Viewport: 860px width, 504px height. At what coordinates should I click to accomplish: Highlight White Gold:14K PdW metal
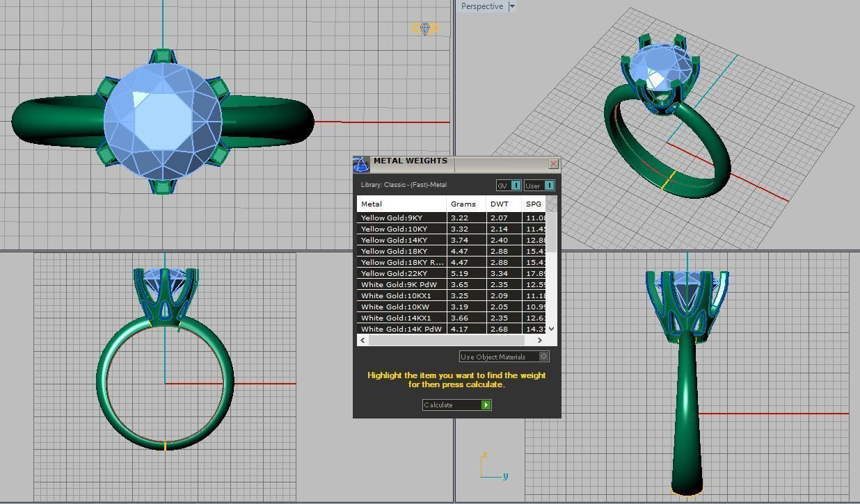click(x=452, y=329)
